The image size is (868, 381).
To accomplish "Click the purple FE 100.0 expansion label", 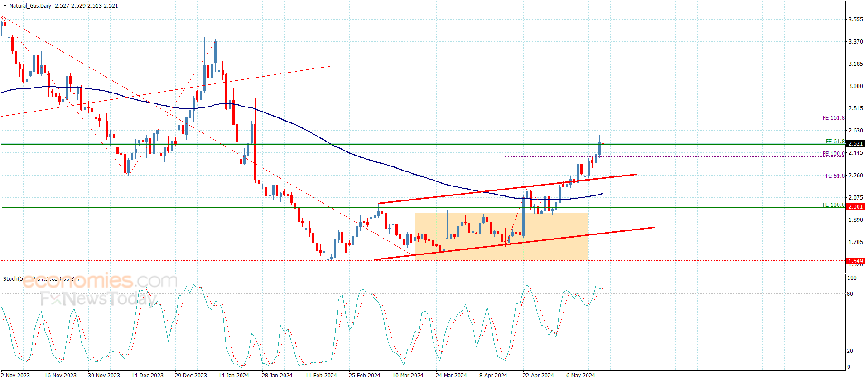I will click(x=833, y=154).
